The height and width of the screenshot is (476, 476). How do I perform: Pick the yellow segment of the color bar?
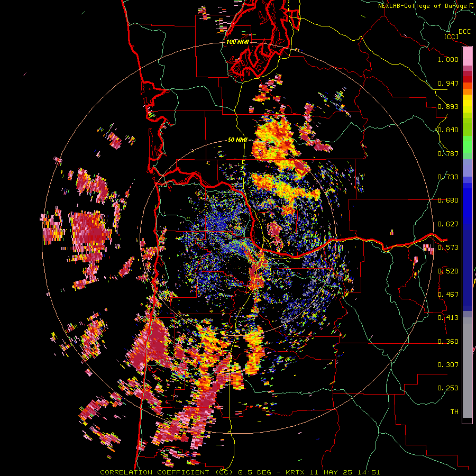[x=467, y=103]
